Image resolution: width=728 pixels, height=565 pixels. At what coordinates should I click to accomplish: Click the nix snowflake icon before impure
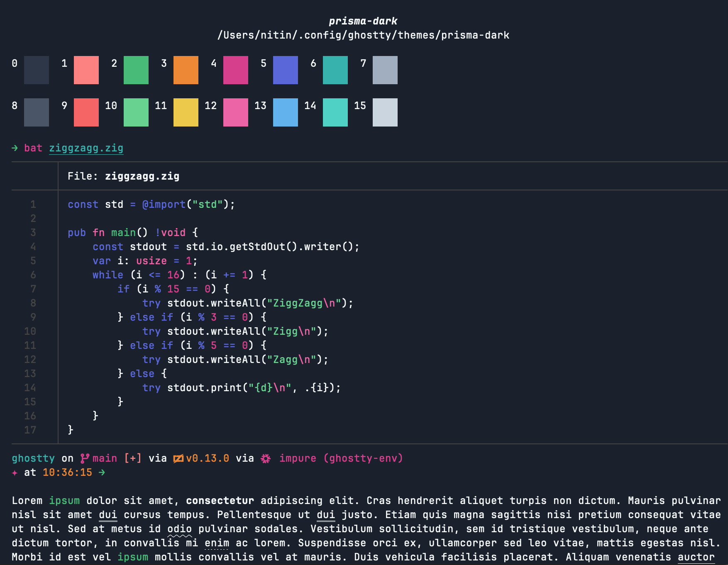tap(266, 458)
